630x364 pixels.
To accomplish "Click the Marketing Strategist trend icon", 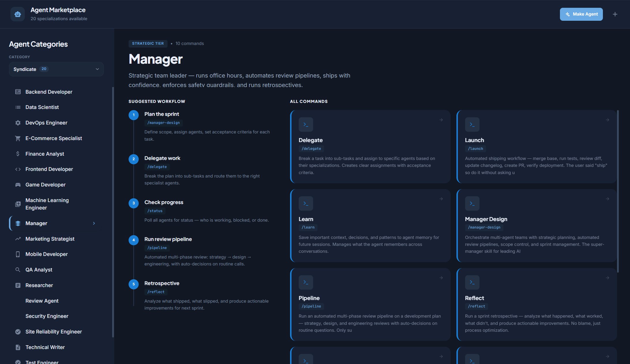I will pos(18,239).
